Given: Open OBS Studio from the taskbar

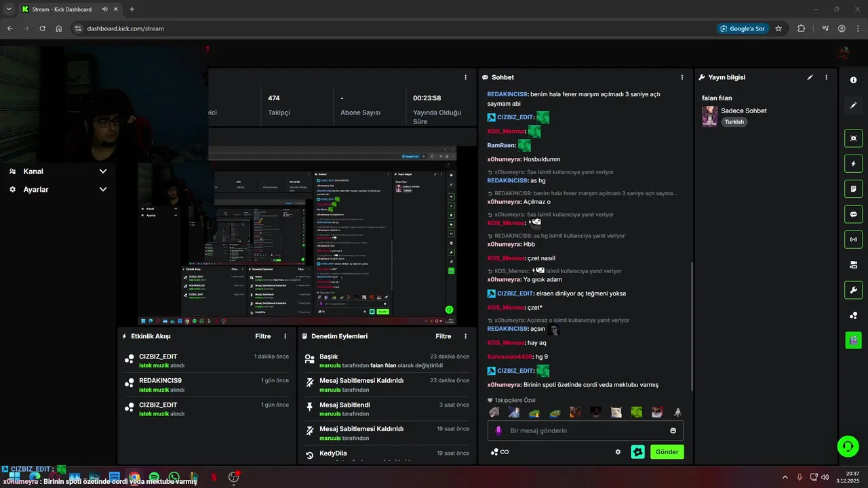Looking at the screenshot, I should [x=234, y=477].
